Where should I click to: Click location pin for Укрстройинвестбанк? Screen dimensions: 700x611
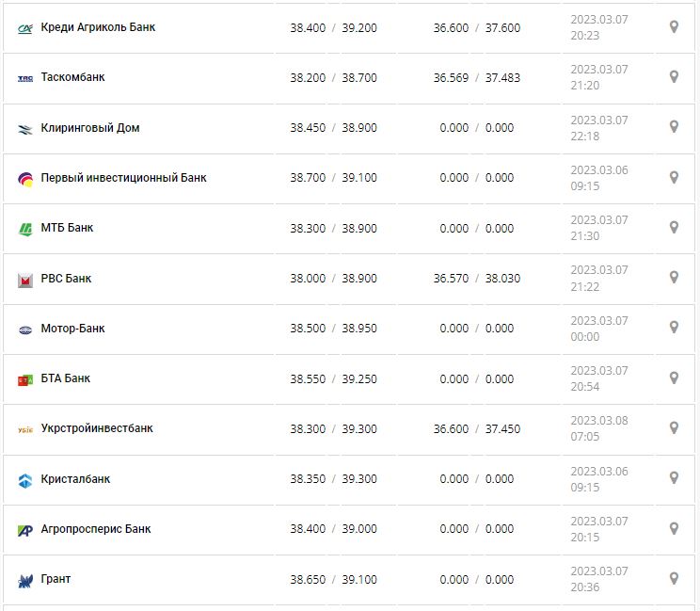click(x=674, y=428)
